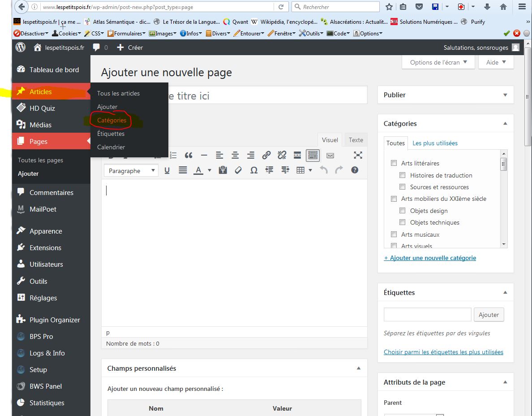Click the blockquote icon in editor toolbar
Viewport: 532px width, 416px height.
[189, 155]
